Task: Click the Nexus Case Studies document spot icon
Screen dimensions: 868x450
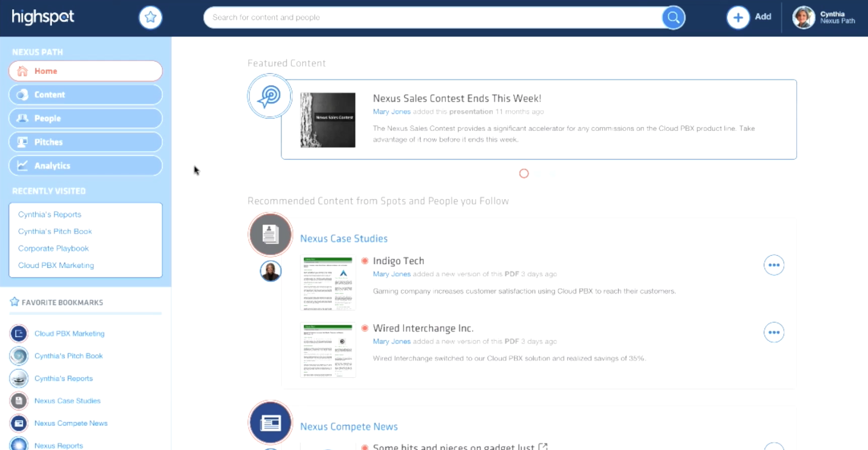Action: coord(270,235)
